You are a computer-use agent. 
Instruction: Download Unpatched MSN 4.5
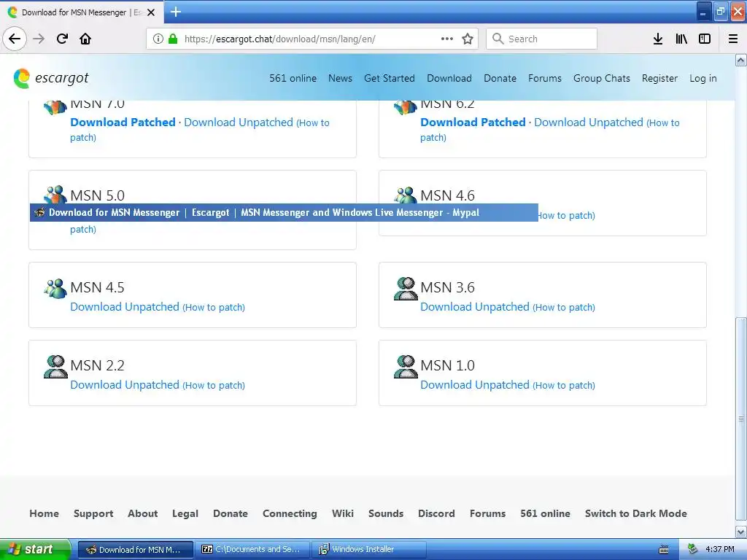point(125,307)
